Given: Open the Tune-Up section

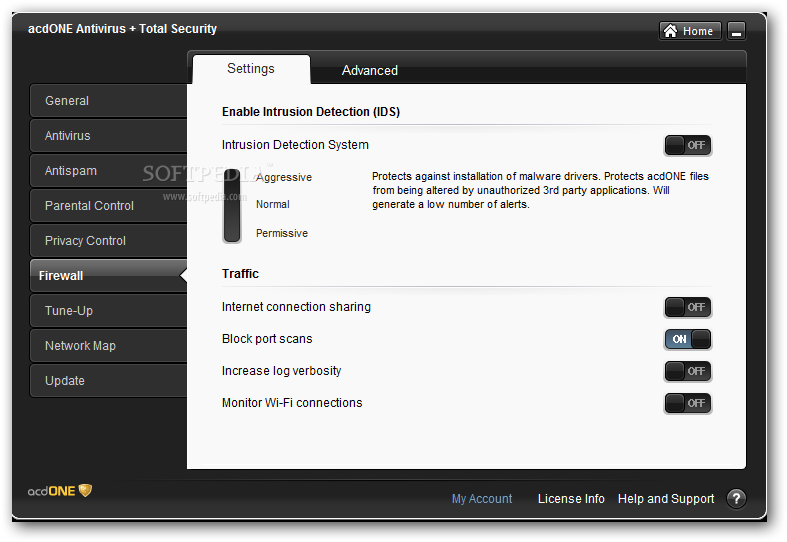Looking at the screenshot, I should point(108,311).
